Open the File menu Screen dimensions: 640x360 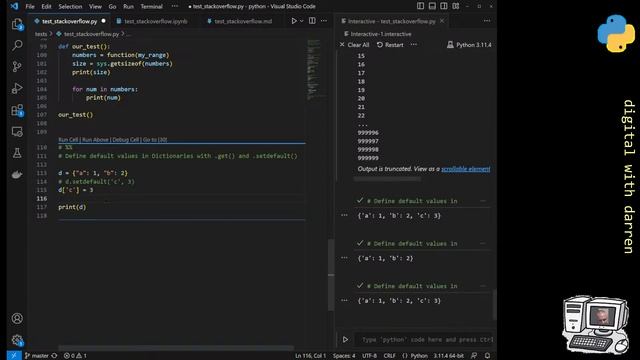click(x=30, y=7)
